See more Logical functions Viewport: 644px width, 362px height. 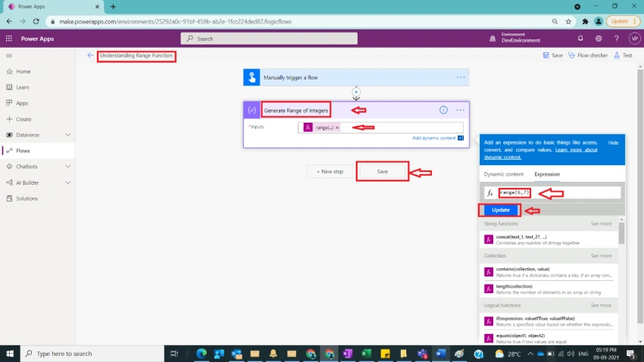click(x=601, y=305)
